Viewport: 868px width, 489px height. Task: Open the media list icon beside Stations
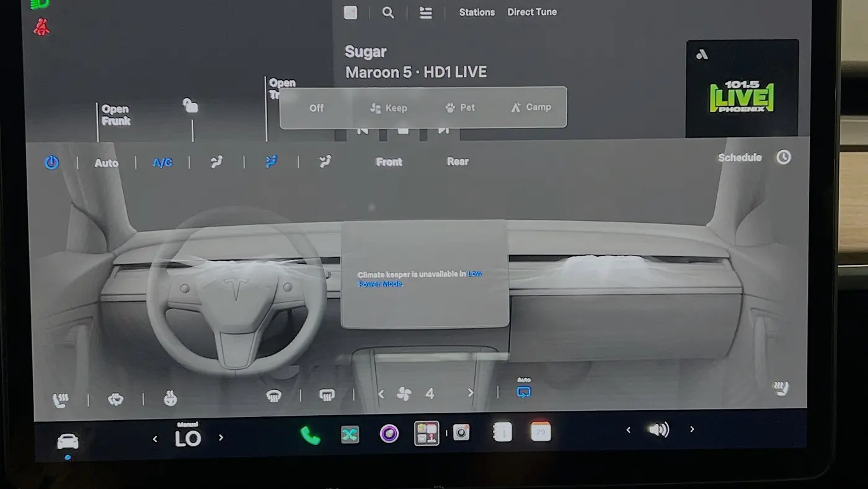tap(425, 12)
